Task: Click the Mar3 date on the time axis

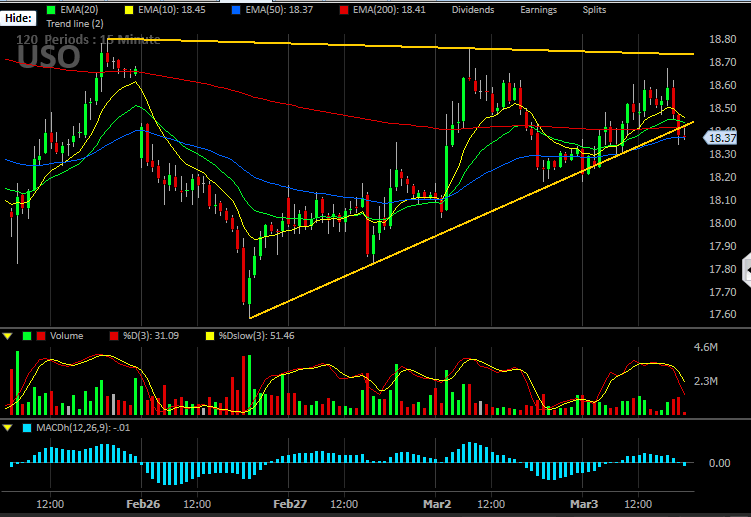Action: pyautogui.click(x=584, y=504)
